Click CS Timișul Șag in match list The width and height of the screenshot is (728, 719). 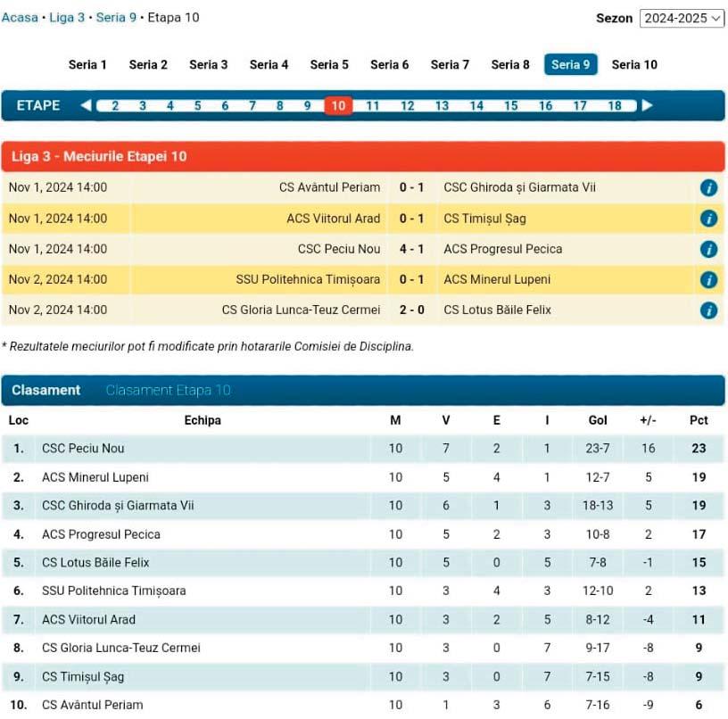484,219
